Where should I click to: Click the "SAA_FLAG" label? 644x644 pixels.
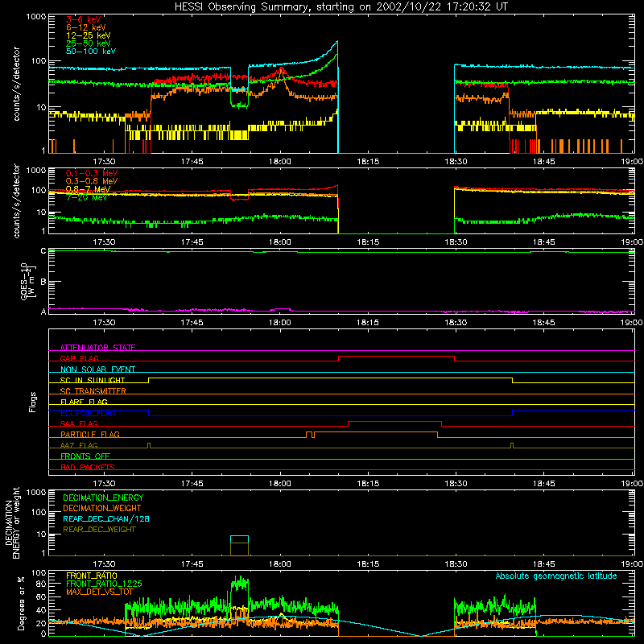coord(79,423)
